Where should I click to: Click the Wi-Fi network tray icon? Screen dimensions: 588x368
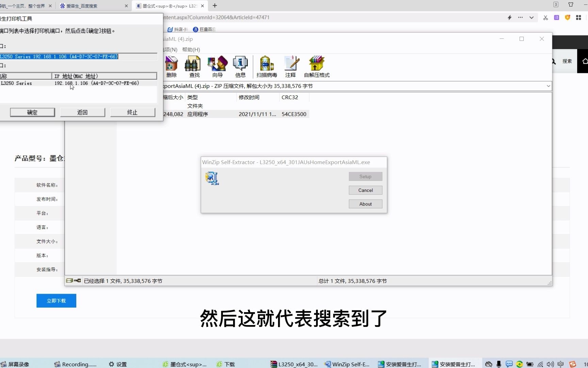point(540,364)
